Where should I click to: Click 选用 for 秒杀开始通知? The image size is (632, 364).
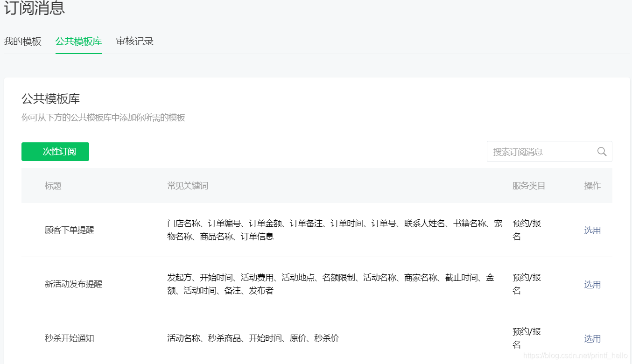tap(592, 338)
